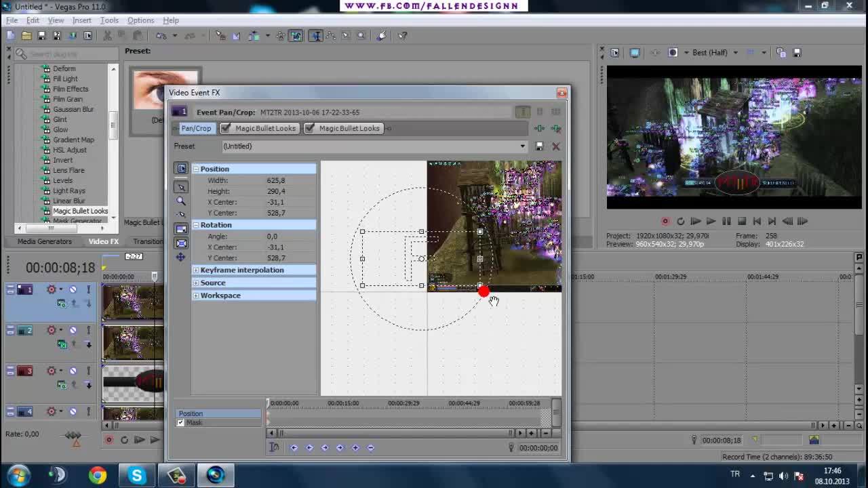The image size is (868, 488).
Task: Toggle Preview on External Monitor
Action: pos(635,52)
